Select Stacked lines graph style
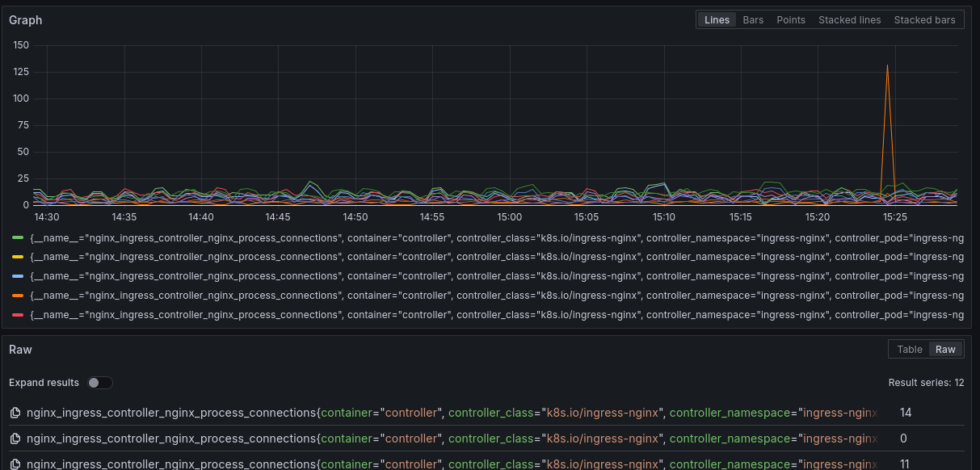 click(x=849, y=20)
